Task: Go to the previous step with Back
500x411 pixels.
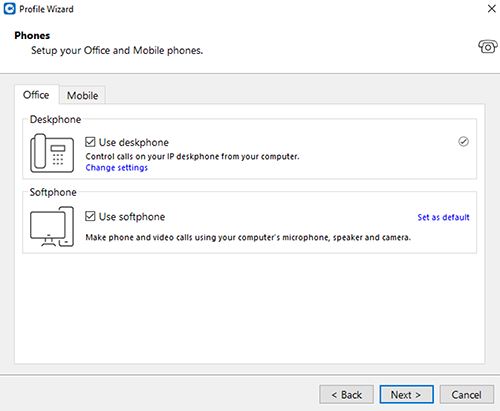Action: tap(346, 395)
